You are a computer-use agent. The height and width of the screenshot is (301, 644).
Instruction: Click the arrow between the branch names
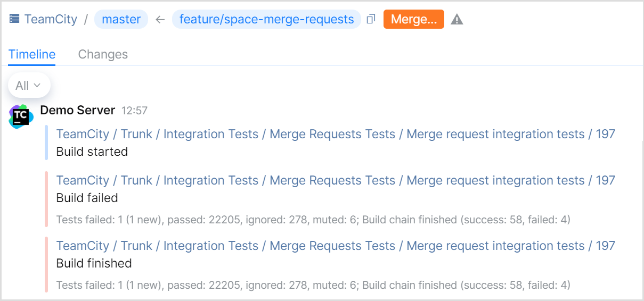tap(160, 20)
